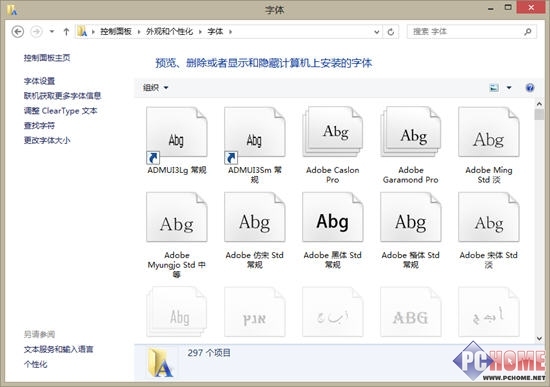Open 联机获取更多字体信息 link
Screen dimensions: 550x387
[62, 96]
